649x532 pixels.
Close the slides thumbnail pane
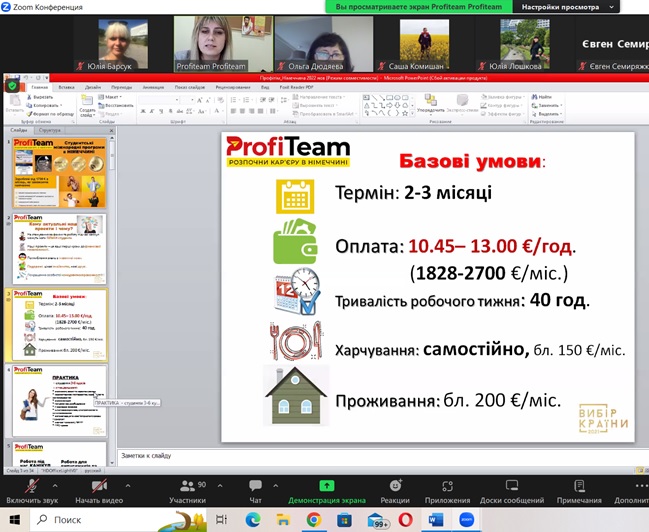tap(111, 130)
